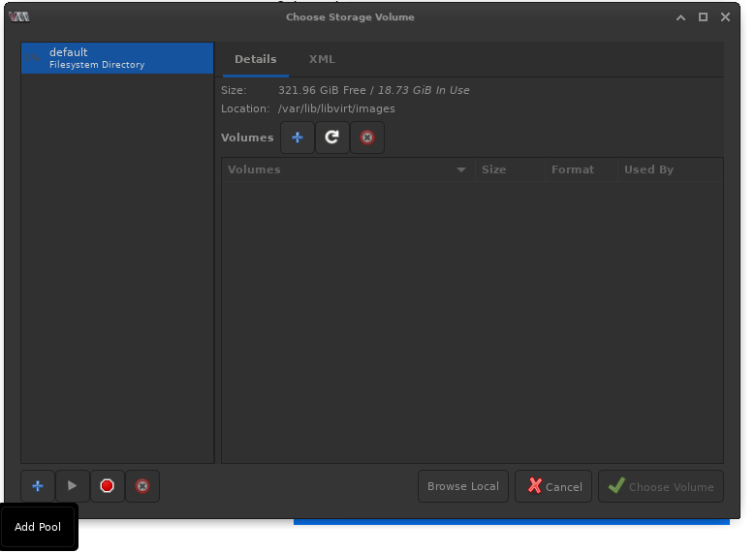Toggle sort arrow in Volumes column header
The image size is (756, 553).
click(461, 169)
